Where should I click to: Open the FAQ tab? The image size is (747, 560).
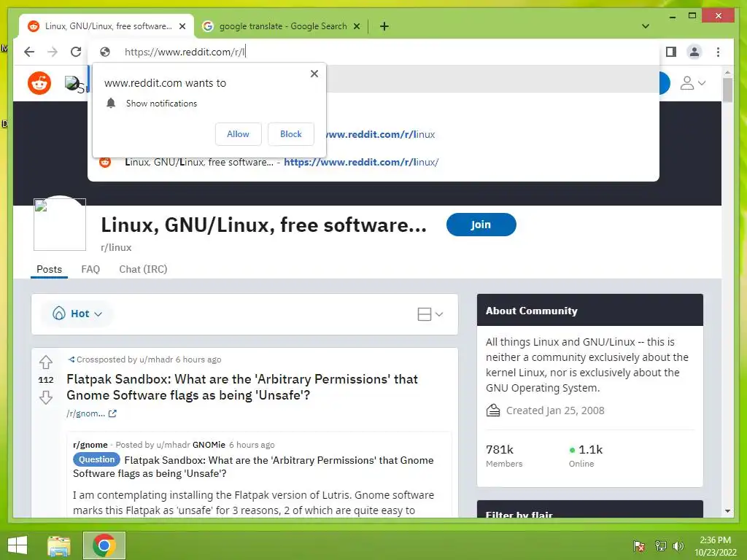(90, 269)
